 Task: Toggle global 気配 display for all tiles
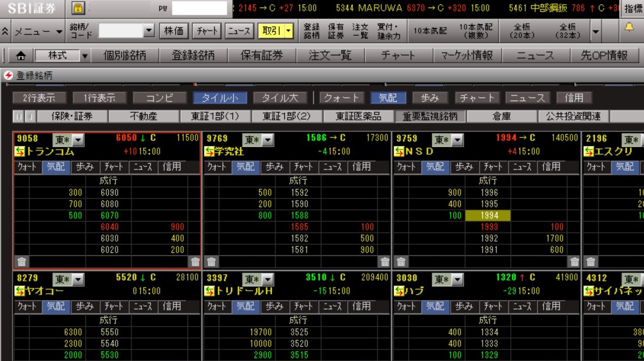[x=389, y=98]
